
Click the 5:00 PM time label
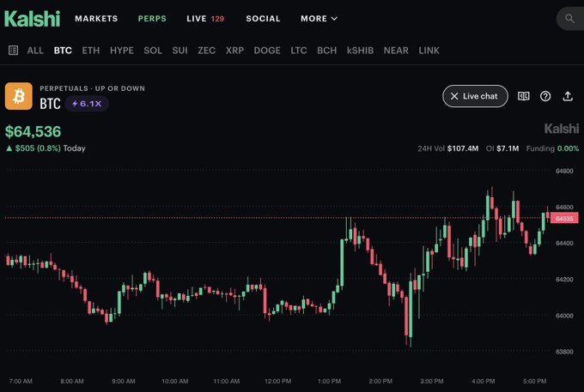point(534,381)
